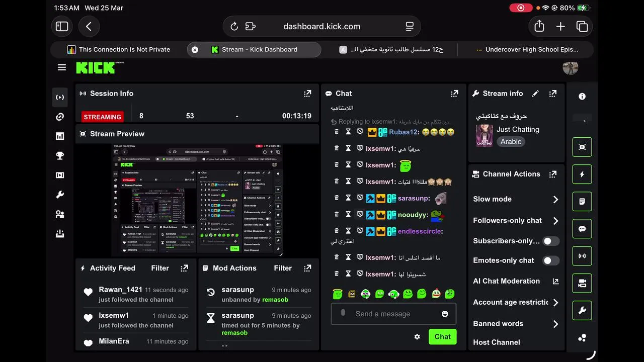Screen dimensions: 644x362
Task: Pop out the Mod Actions panel
Action: click(x=307, y=268)
